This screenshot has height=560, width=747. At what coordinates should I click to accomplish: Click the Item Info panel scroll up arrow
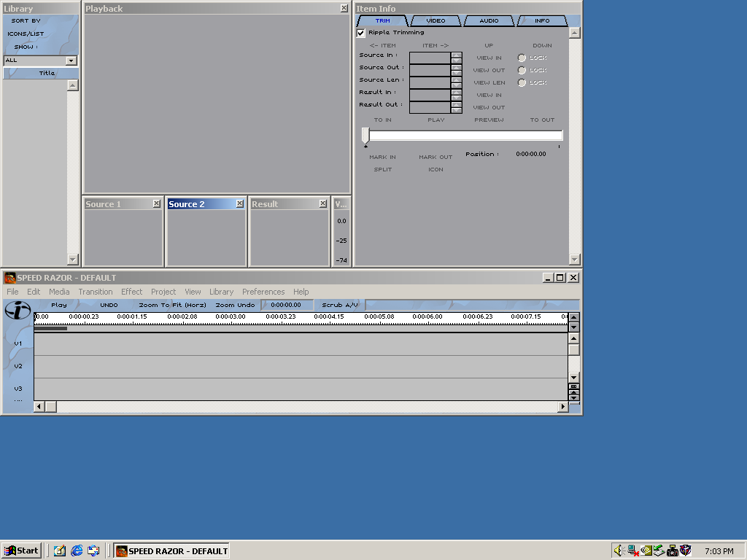(575, 33)
